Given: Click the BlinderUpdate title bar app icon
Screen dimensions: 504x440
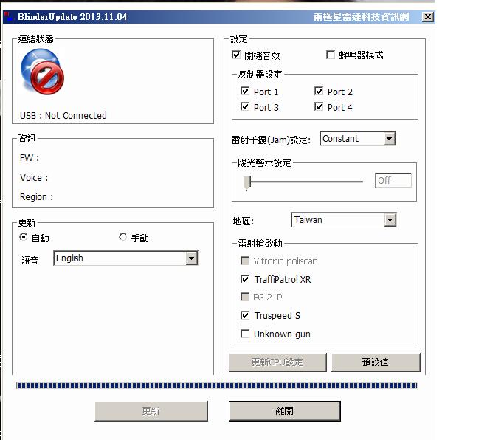Looking at the screenshot, I should [7, 16].
